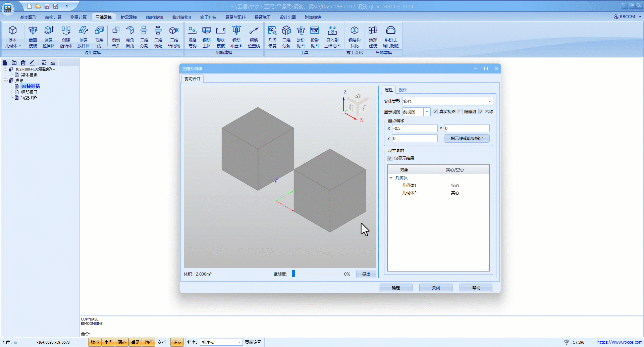Click the 导出 button
The image size is (644, 347).
[x=366, y=274]
